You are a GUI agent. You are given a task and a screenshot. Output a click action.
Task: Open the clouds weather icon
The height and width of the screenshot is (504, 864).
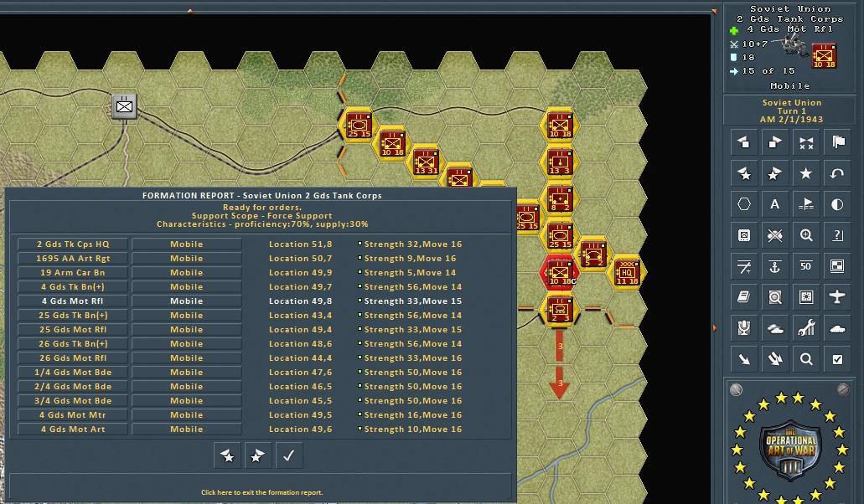[774, 328]
